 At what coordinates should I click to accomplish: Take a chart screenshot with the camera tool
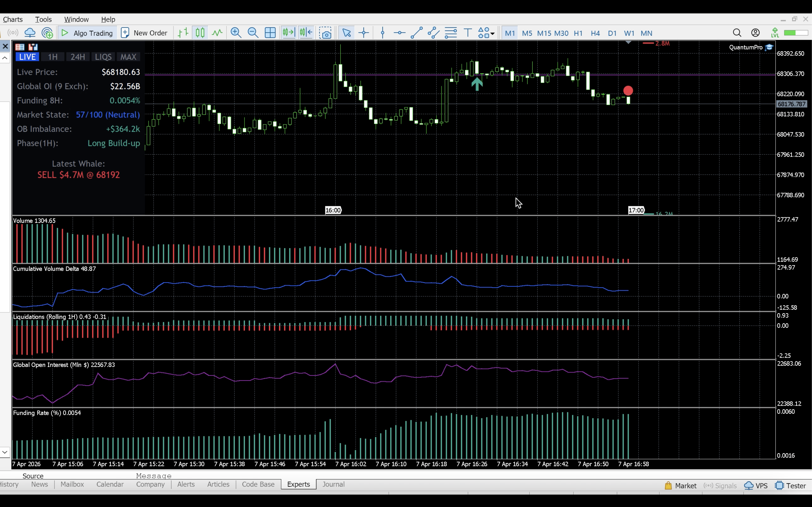pos(325,32)
